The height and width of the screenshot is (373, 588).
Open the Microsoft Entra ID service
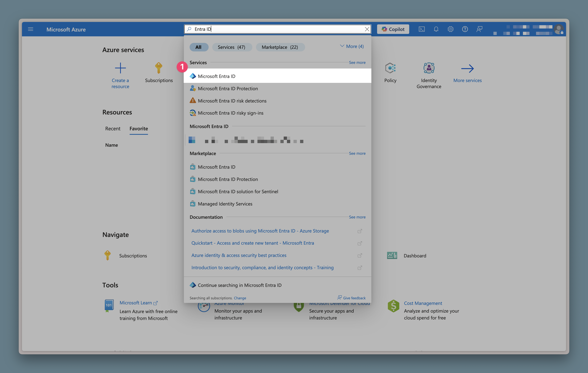[x=277, y=76]
